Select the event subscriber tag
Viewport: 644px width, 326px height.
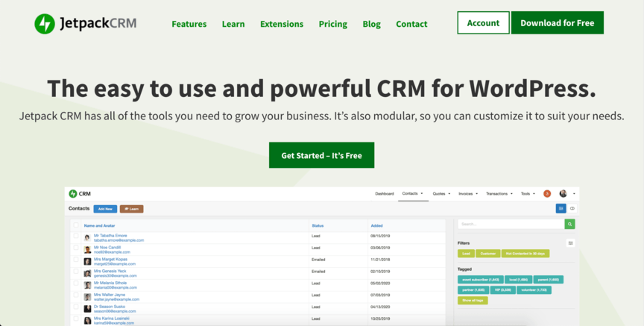pos(481,280)
